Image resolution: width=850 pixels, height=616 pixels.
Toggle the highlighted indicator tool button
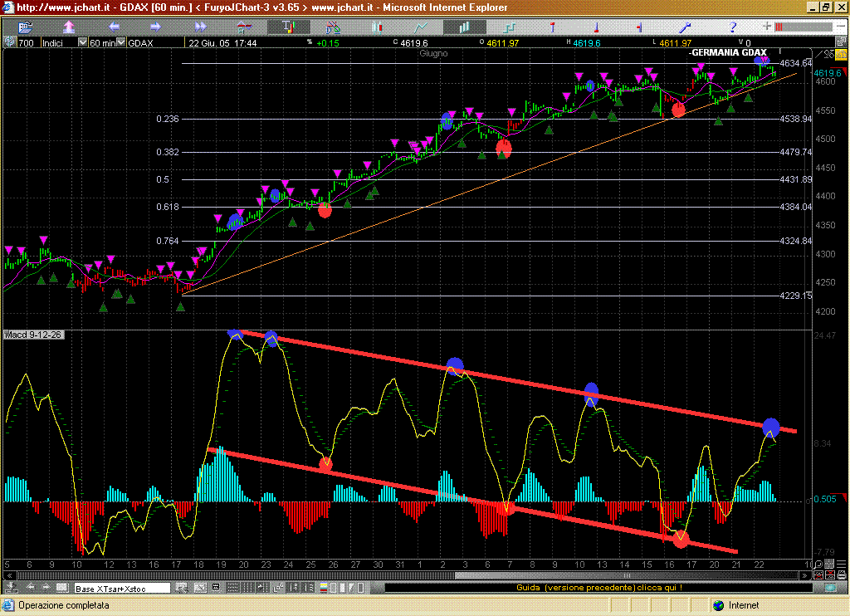(x=289, y=27)
